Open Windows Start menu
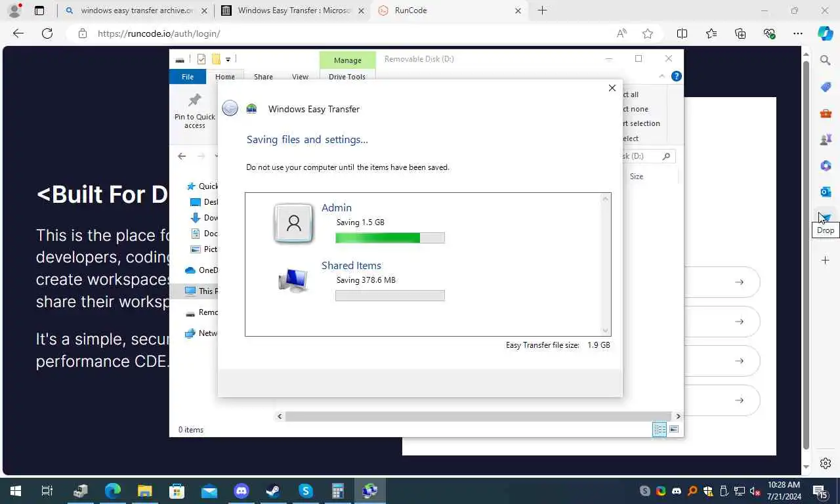The width and height of the screenshot is (840, 504). point(16,491)
